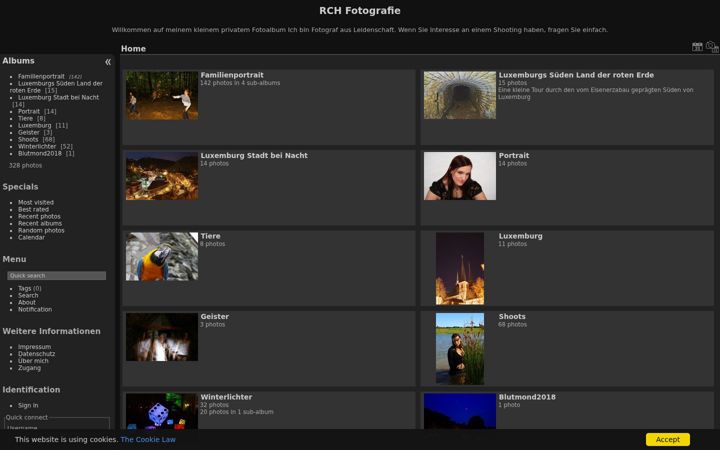This screenshot has width=720, height=450.
Task: Click the Luxemburg album title in grid
Action: 520,236
